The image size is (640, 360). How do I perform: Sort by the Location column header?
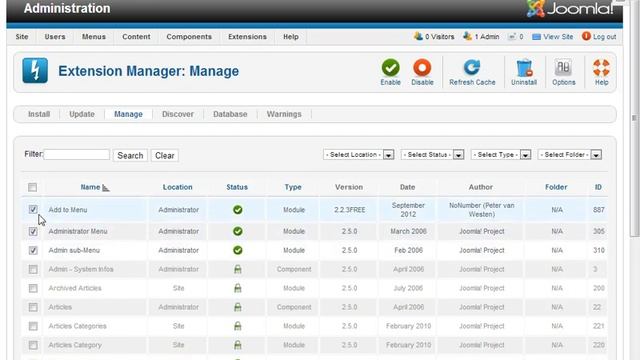[178, 187]
